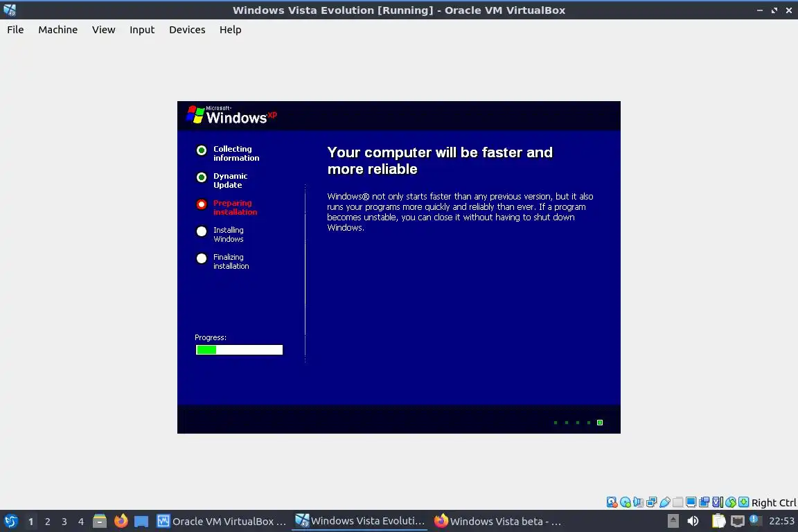Click the keyboard capture arrow icon
The width and height of the screenshot is (798, 532).
point(743,502)
